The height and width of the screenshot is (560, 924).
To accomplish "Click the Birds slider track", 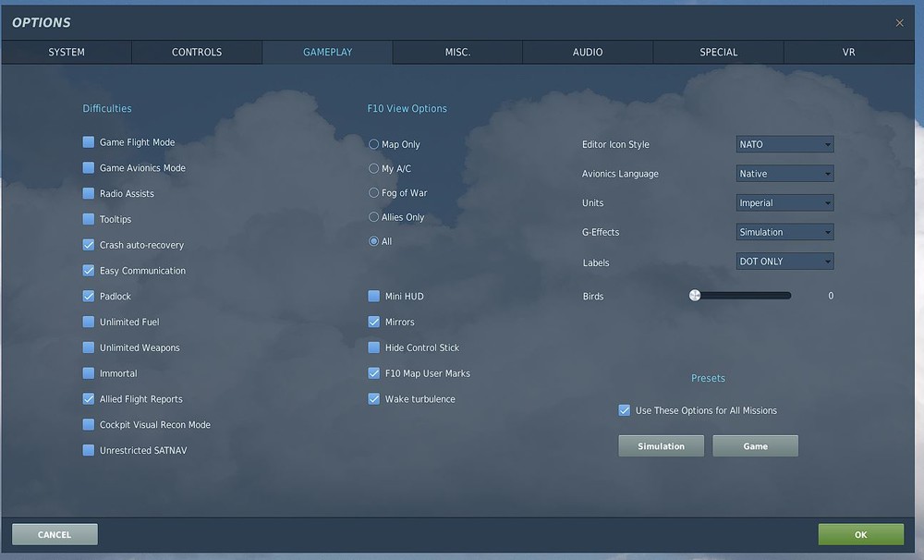I will [743, 296].
